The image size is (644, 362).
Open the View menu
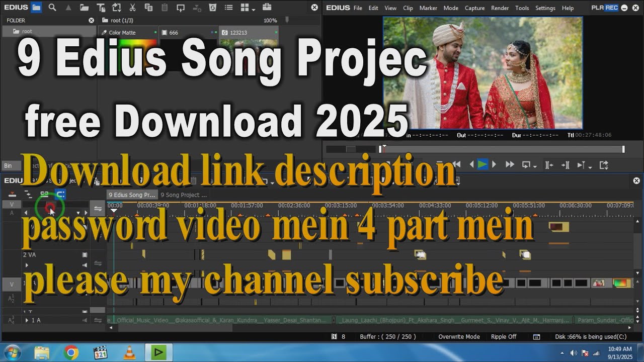[390, 8]
